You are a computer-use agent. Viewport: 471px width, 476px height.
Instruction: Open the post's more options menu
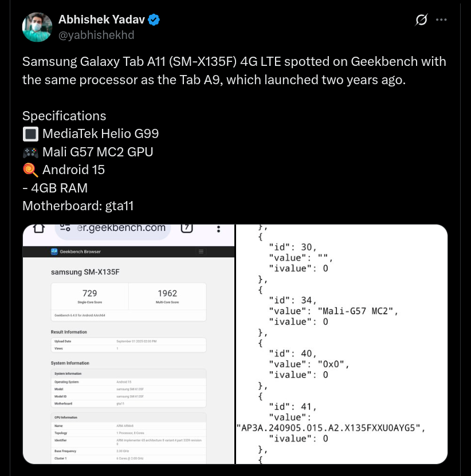click(x=441, y=20)
